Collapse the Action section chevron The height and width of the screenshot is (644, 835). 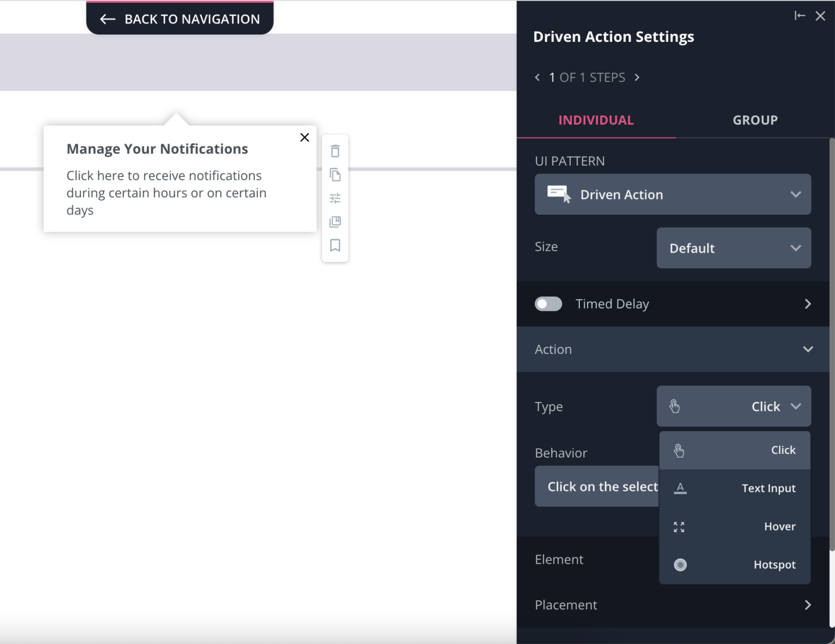click(x=808, y=349)
